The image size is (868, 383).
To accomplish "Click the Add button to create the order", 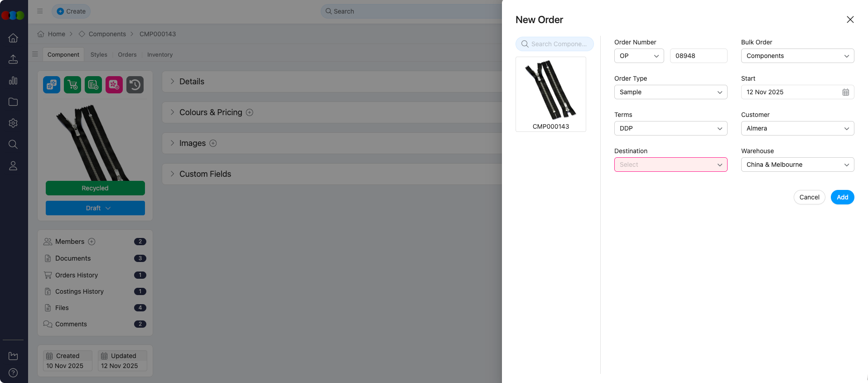I will [x=842, y=197].
